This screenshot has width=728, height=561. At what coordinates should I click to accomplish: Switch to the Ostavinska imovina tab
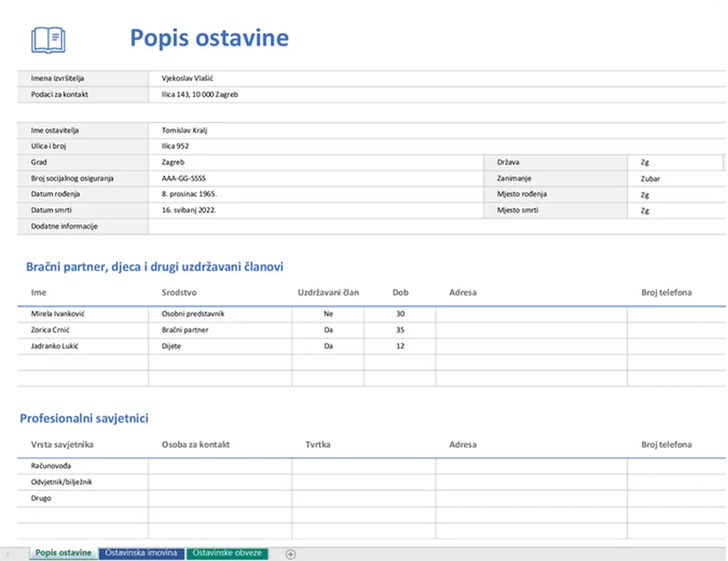pyautogui.click(x=141, y=553)
